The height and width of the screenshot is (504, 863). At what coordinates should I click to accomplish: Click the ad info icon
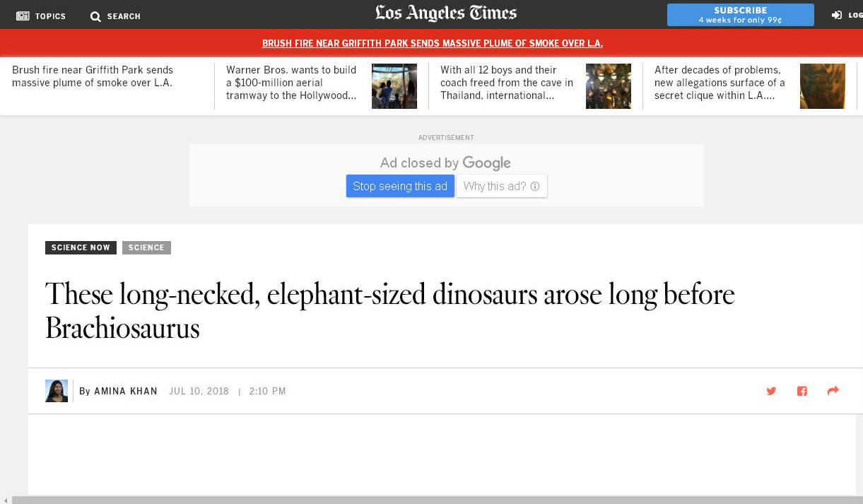tap(535, 187)
